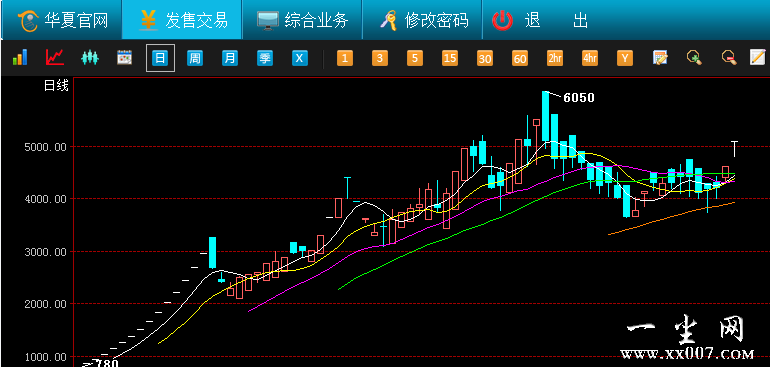Select the candlestick chart icon
The height and width of the screenshot is (367, 770).
tap(90, 57)
